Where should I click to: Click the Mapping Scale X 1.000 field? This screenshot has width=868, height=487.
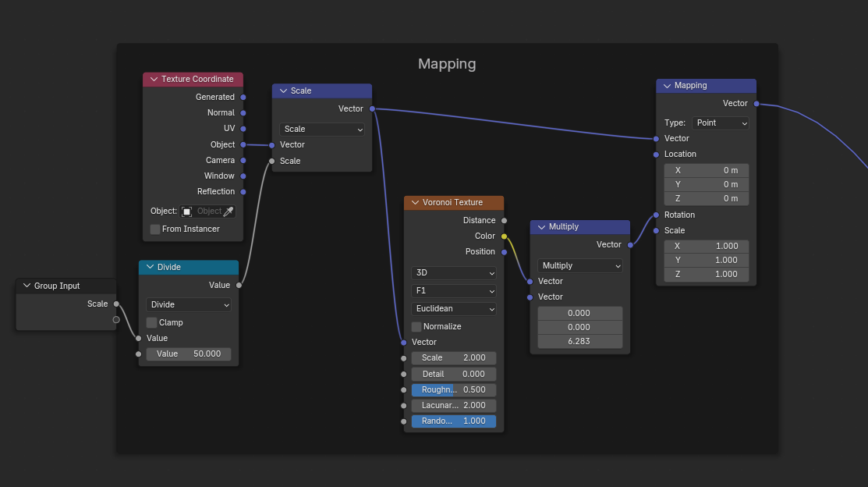click(x=707, y=246)
